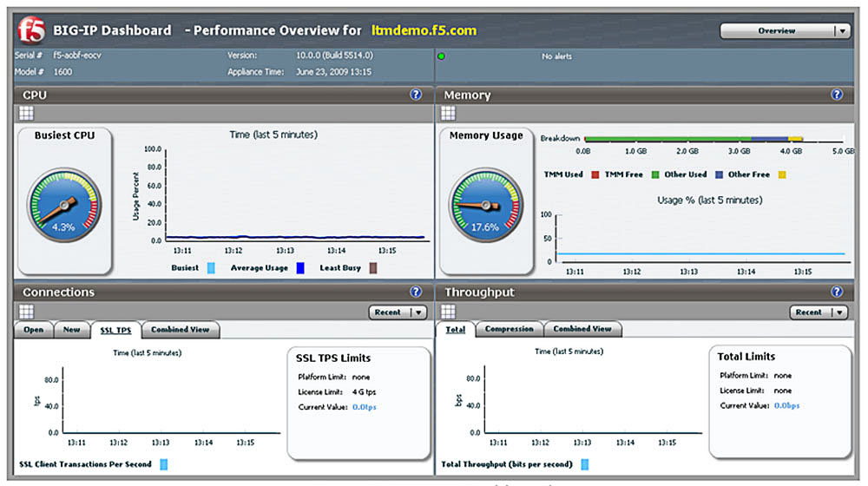
Task: Click the Busiest legend color swatch
Action: 211,268
